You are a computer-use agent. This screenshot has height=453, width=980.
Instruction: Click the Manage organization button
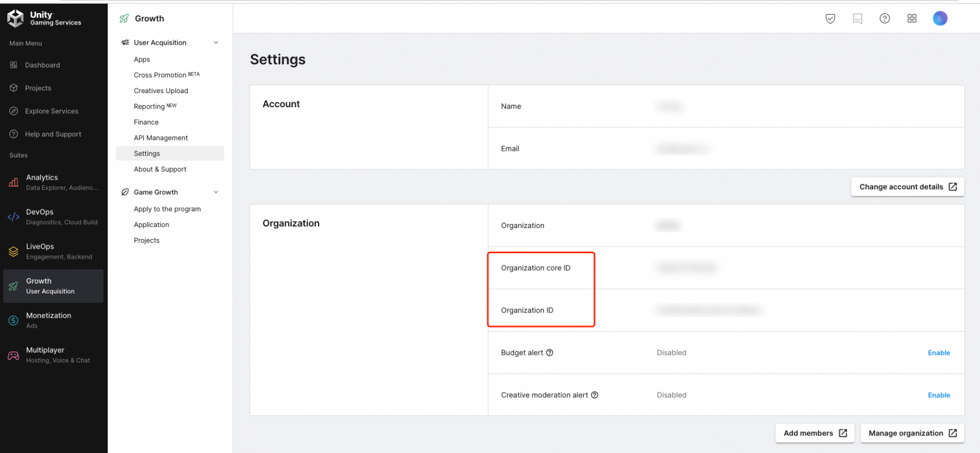click(x=912, y=433)
